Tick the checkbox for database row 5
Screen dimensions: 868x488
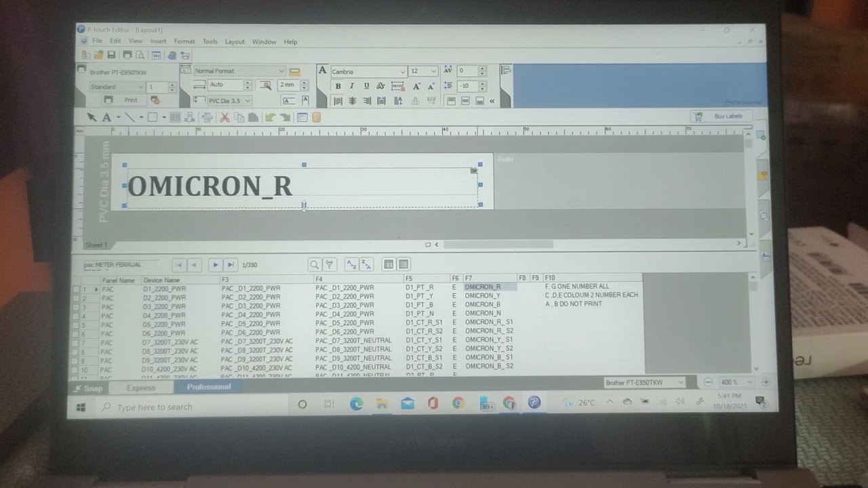pos(76,325)
